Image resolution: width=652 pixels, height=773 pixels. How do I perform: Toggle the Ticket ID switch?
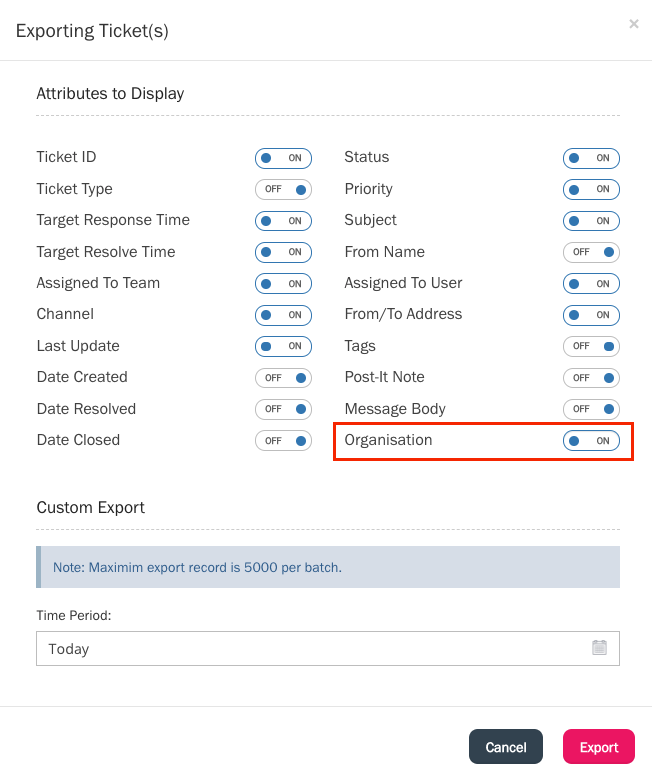click(283, 158)
